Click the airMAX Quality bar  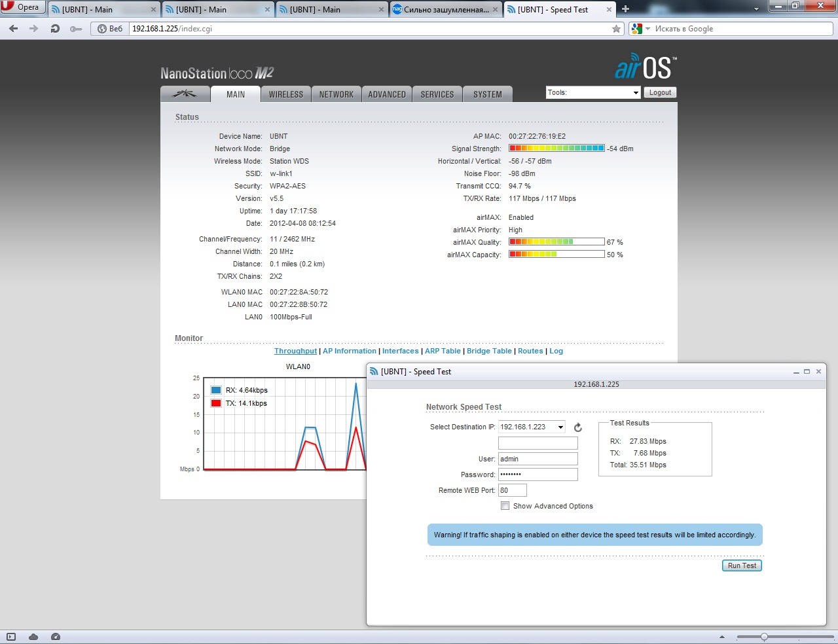(x=556, y=242)
